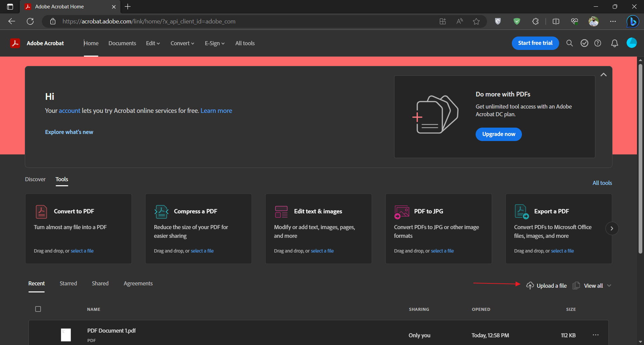The image size is (644, 345).
Task: Click the Adobe Acrobat logo icon
Action: pyautogui.click(x=15, y=43)
